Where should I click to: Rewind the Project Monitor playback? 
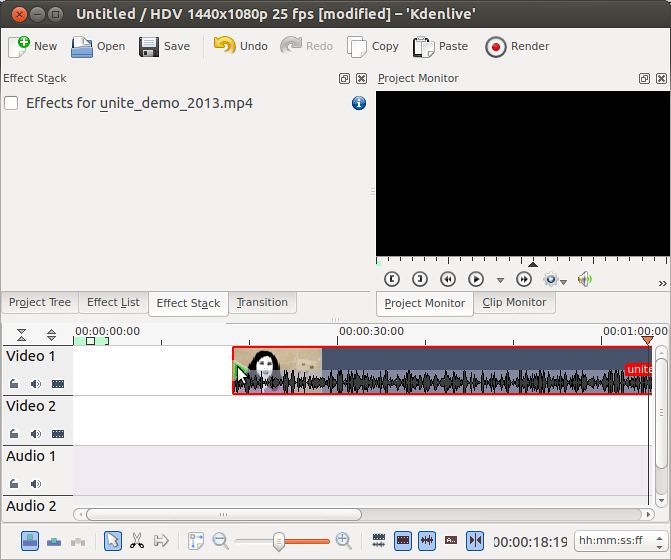(448, 280)
